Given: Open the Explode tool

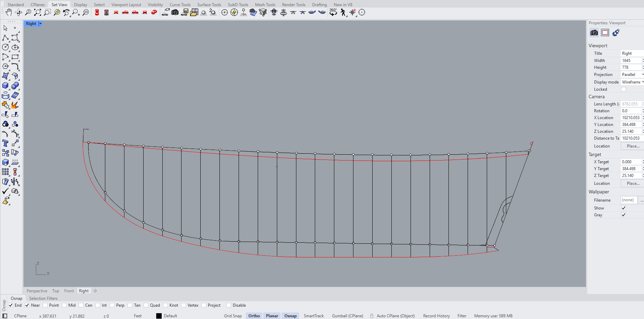Looking at the screenshot, I should point(15,105).
